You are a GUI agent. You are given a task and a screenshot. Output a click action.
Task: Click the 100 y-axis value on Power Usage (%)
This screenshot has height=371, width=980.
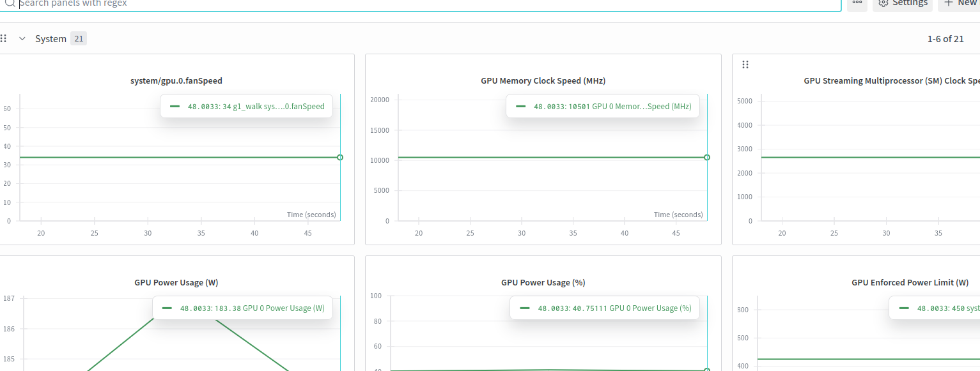click(376, 296)
